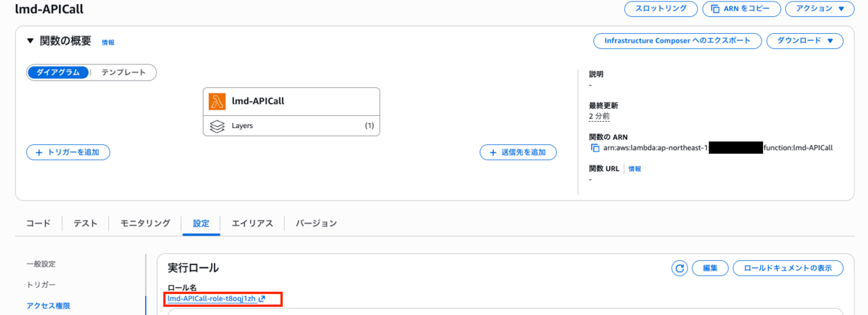This screenshot has width=868, height=315.
Task: Select the ダイアグラム view toggle
Action: point(58,72)
